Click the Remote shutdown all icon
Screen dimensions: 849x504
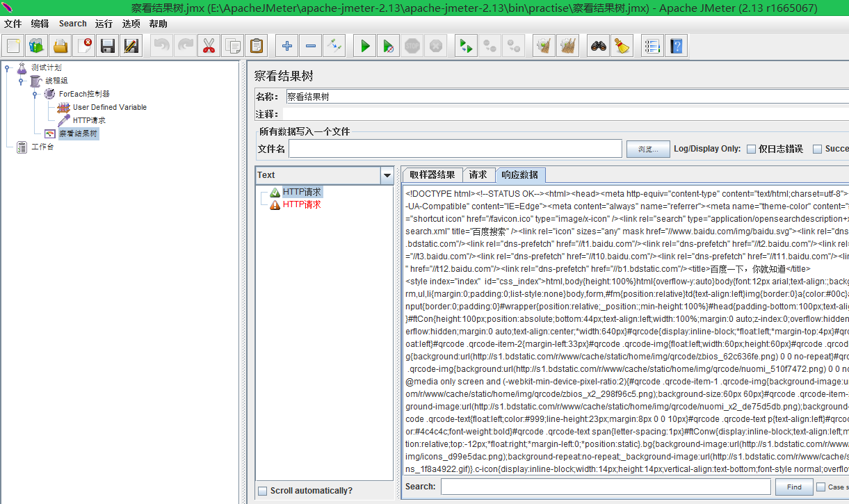click(x=513, y=47)
